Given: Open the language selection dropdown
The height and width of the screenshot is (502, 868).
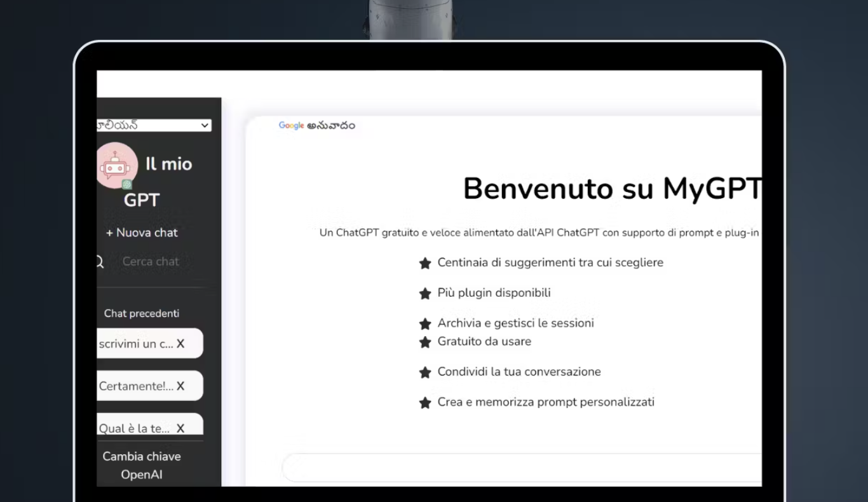Looking at the screenshot, I should click(154, 125).
